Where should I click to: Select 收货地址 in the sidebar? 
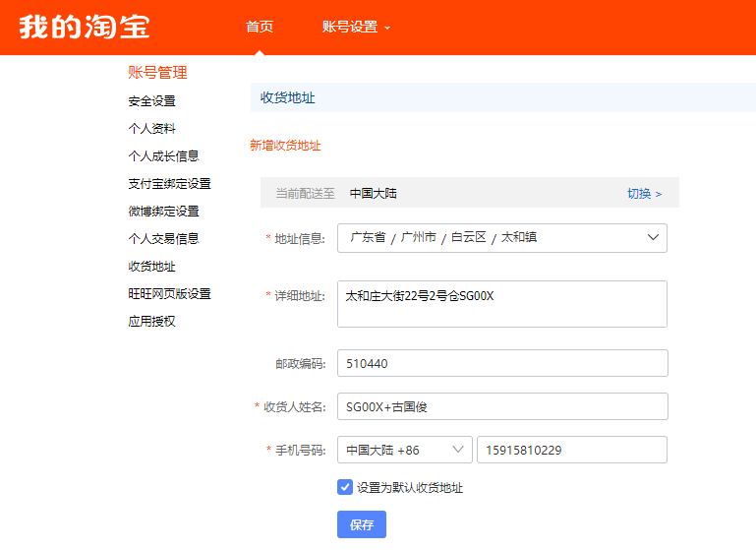151,267
